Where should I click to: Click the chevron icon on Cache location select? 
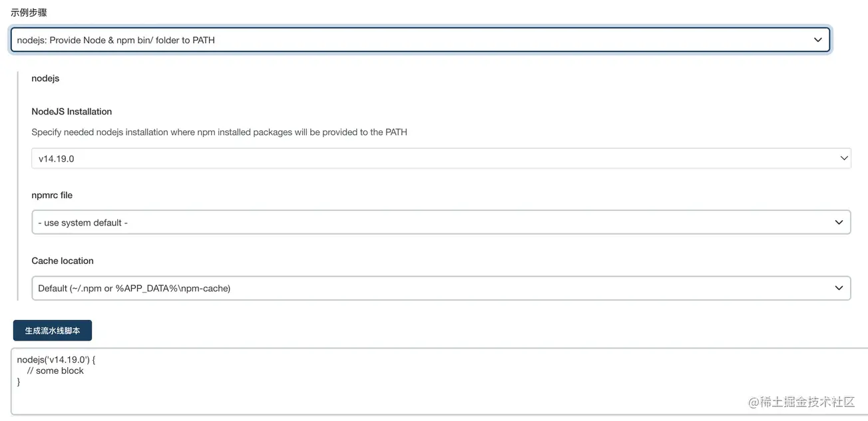[839, 288]
